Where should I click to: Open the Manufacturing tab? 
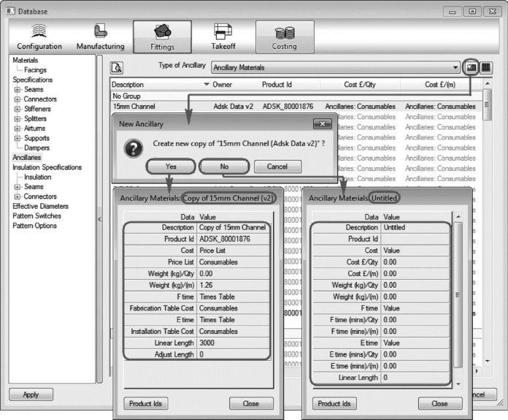click(101, 37)
